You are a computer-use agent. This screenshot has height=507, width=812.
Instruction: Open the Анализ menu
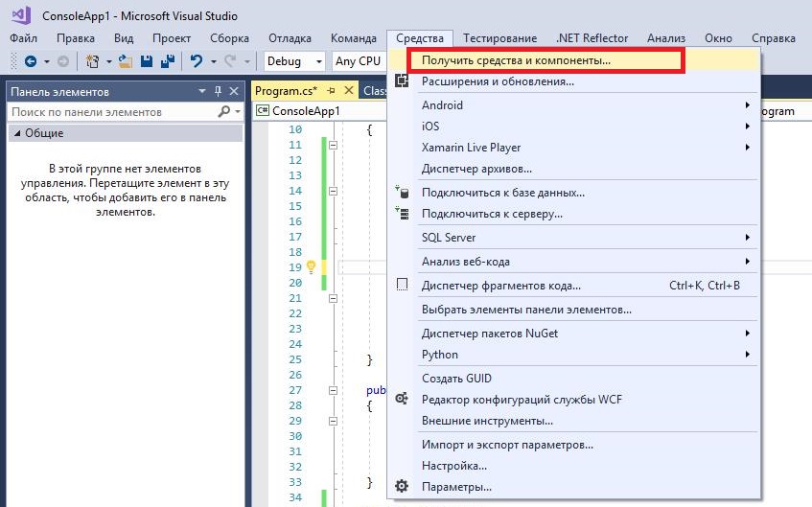(666, 38)
